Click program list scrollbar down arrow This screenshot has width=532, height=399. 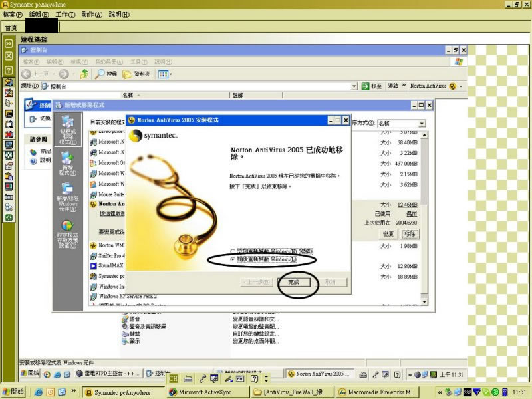tap(424, 301)
